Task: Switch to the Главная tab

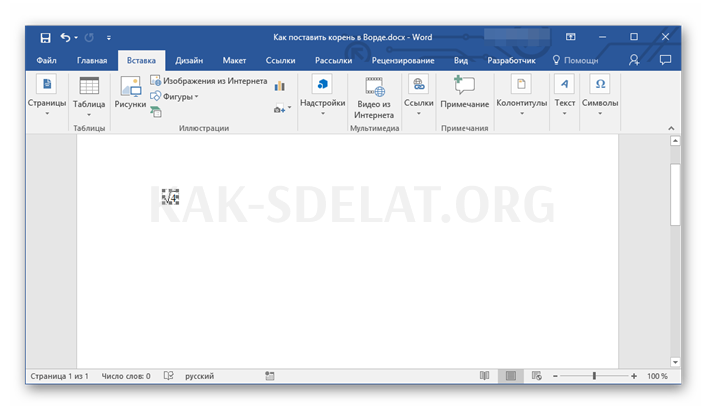Action: click(92, 60)
